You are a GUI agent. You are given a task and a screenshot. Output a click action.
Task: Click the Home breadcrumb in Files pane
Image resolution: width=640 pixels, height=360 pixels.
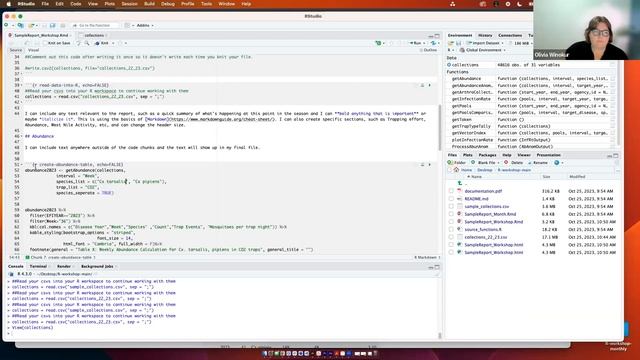466,170
